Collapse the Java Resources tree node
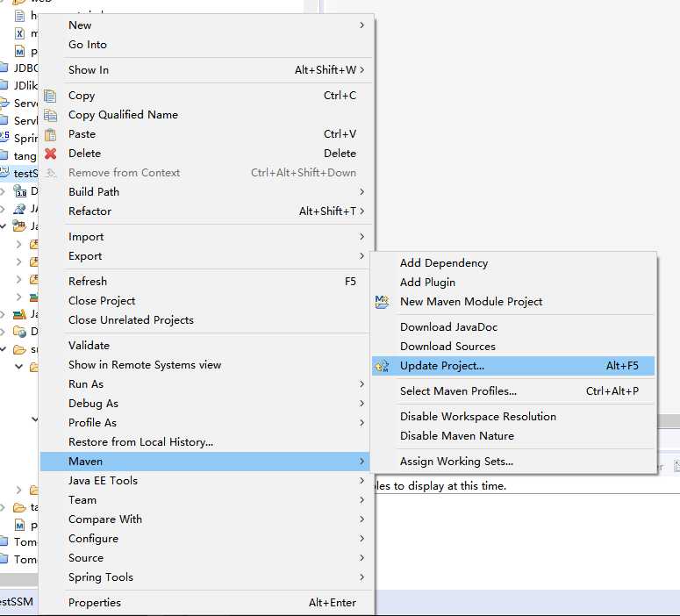This screenshot has width=680, height=616. 4,226
